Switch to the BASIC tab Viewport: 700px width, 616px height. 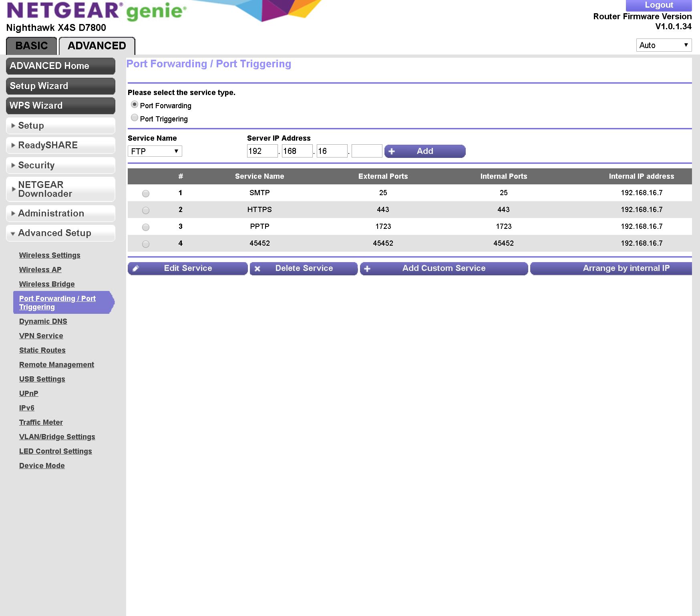point(32,46)
